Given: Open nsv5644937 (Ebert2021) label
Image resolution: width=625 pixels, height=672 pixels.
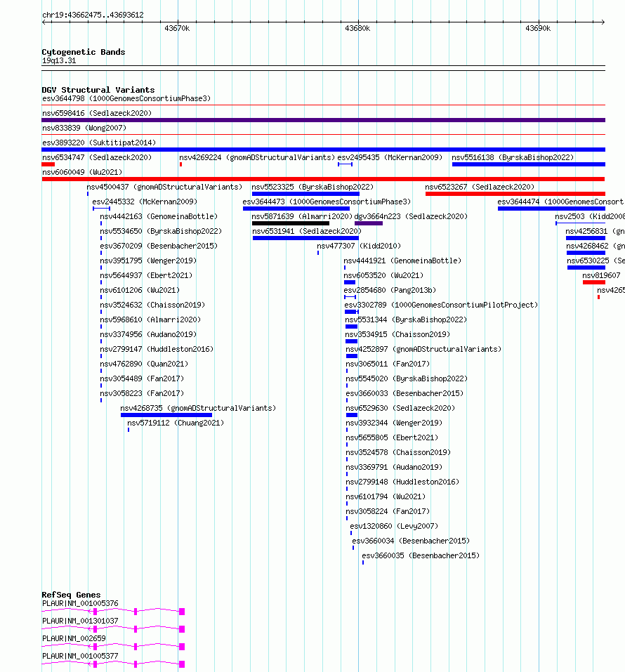Looking at the screenshot, I should point(146,275).
